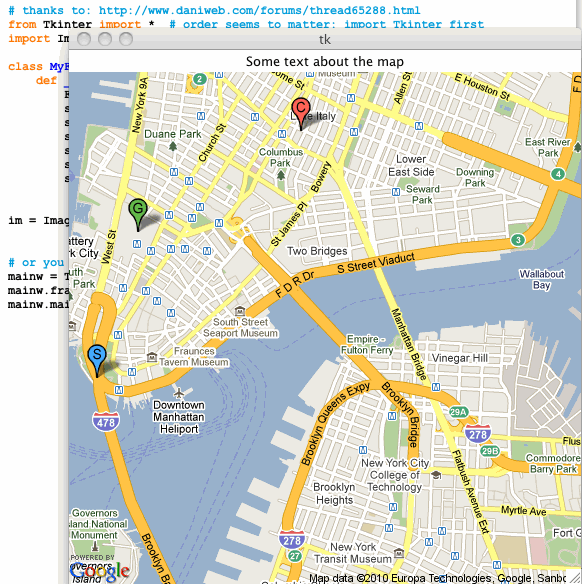Click the 'Wallabout Bay' label
This screenshot has height=584, width=582.
pos(542,279)
